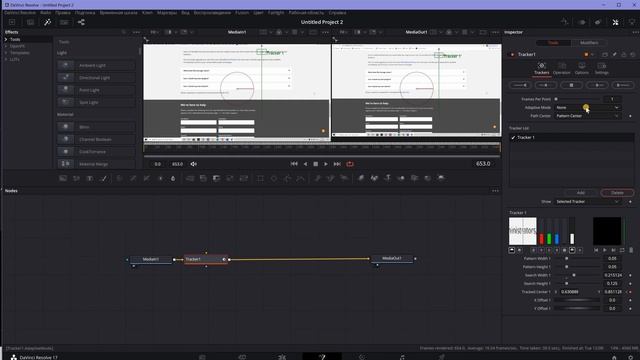Open the Fusion menu in menu bar
This screenshot has width=640, height=360.
[x=242, y=13]
